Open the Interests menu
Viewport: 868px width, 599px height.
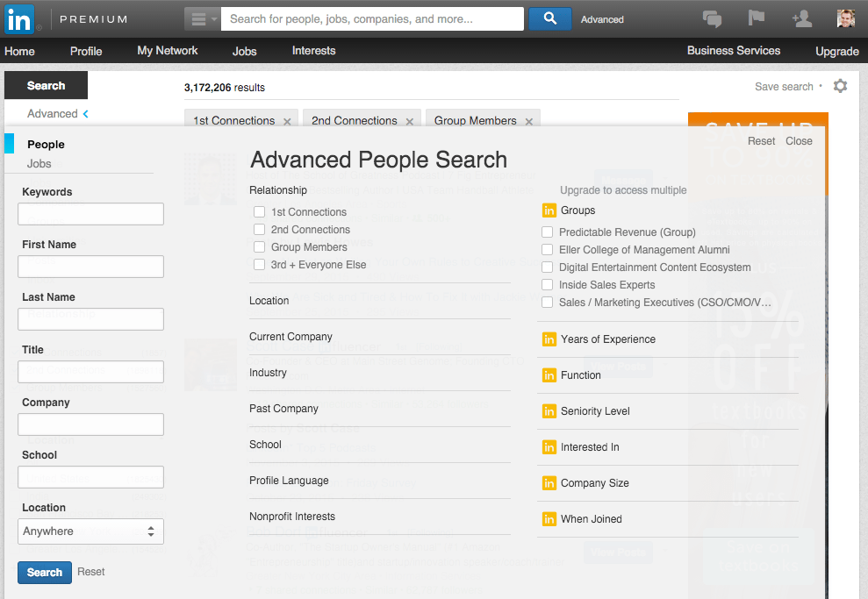(314, 51)
